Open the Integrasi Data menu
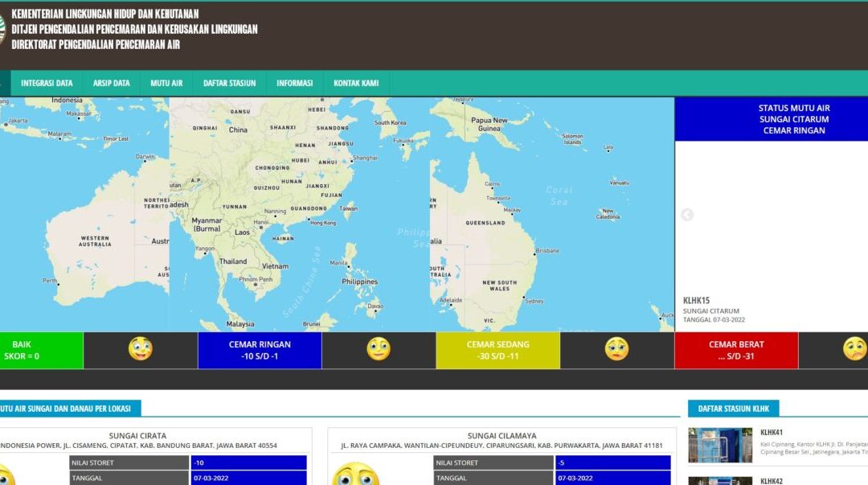Screen dimensions: 868x485 click(x=47, y=83)
